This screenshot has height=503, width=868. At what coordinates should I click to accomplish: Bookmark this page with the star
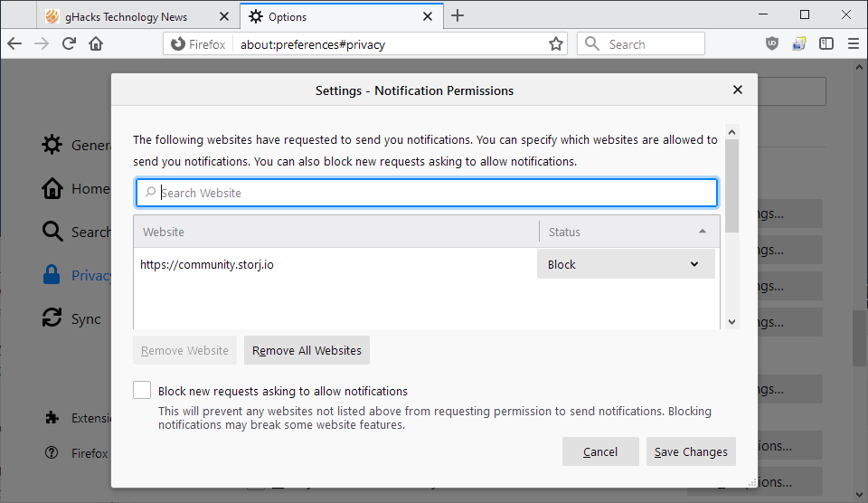coord(556,43)
